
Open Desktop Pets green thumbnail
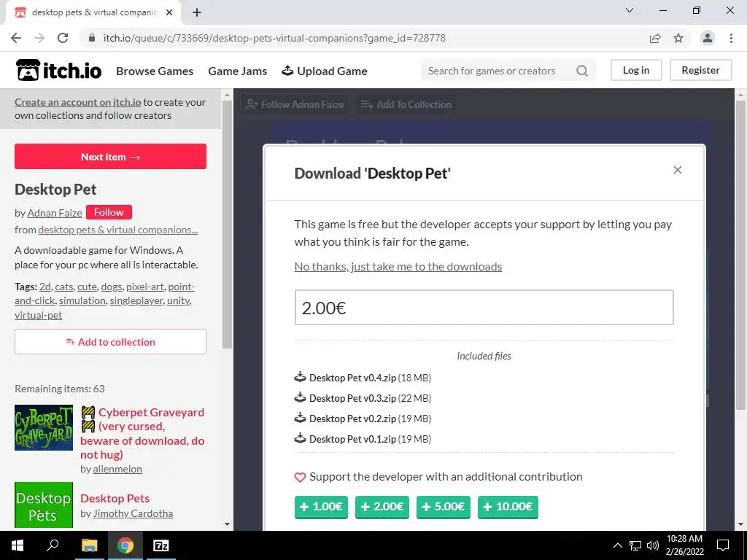pos(44,505)
